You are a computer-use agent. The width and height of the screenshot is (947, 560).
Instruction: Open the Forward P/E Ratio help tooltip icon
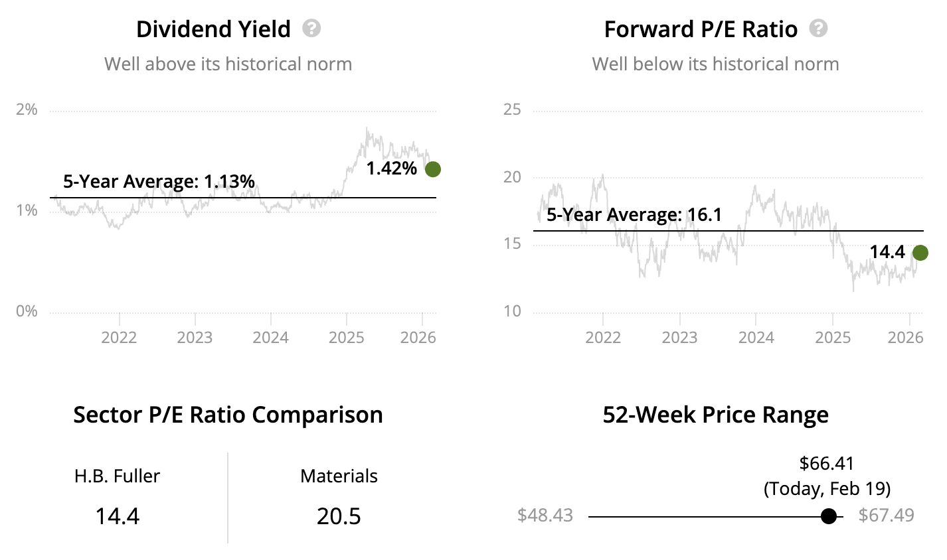point(818,29)
